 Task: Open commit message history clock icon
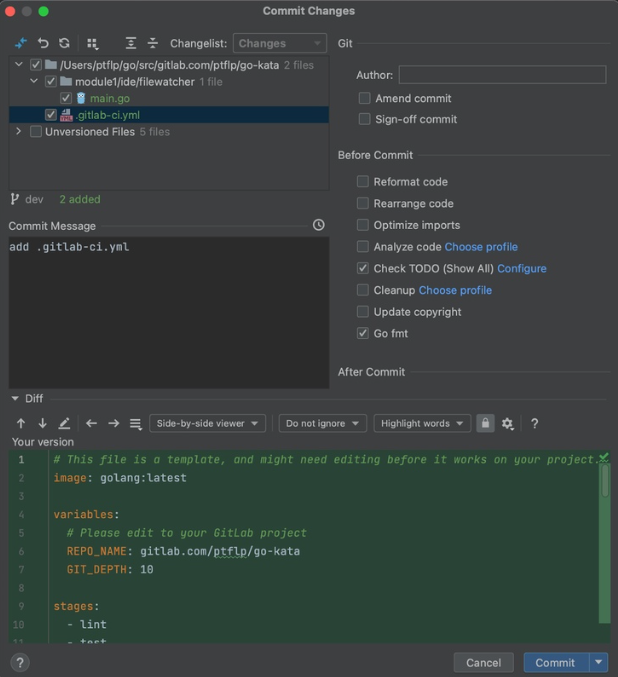click(318, 225)
